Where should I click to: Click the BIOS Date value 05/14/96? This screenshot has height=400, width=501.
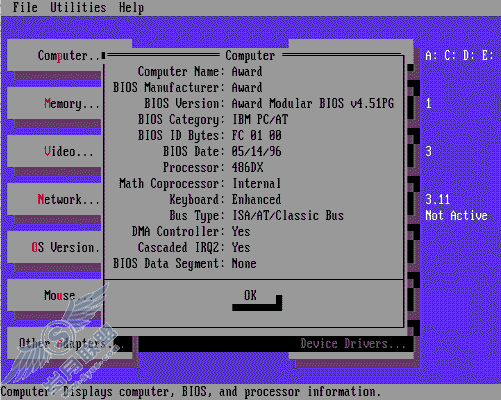[256, 151]
